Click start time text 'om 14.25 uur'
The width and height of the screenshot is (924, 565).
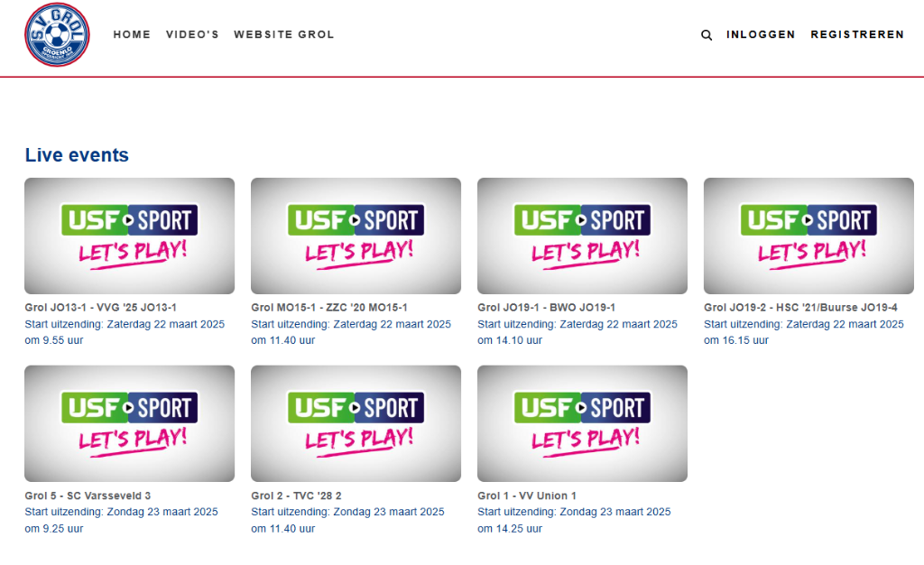point(510,529)
